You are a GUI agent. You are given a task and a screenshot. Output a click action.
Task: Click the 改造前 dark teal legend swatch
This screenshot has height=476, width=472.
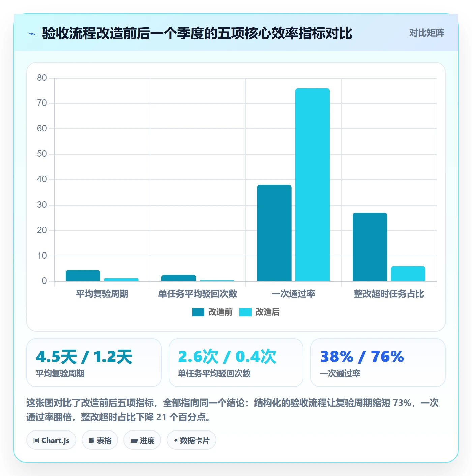coord(198,312)
